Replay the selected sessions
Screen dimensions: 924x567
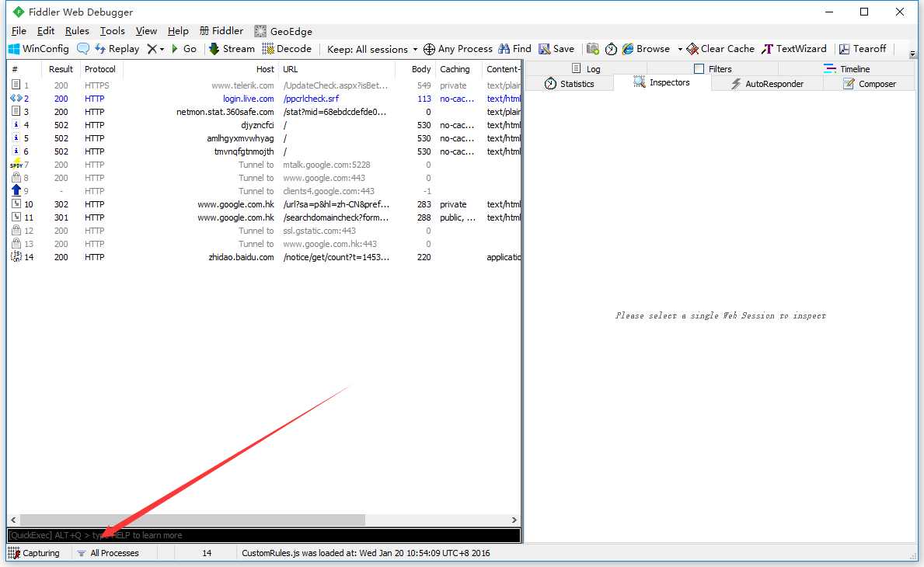click(x=117, y=49)
